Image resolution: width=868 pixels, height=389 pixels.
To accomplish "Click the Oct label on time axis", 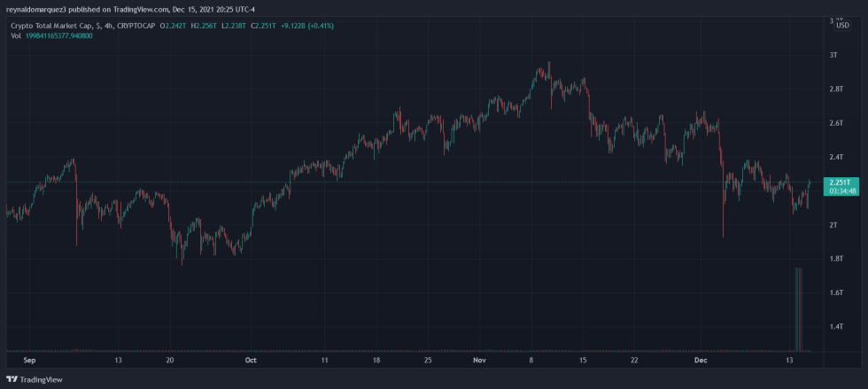I will coord(251,361).
